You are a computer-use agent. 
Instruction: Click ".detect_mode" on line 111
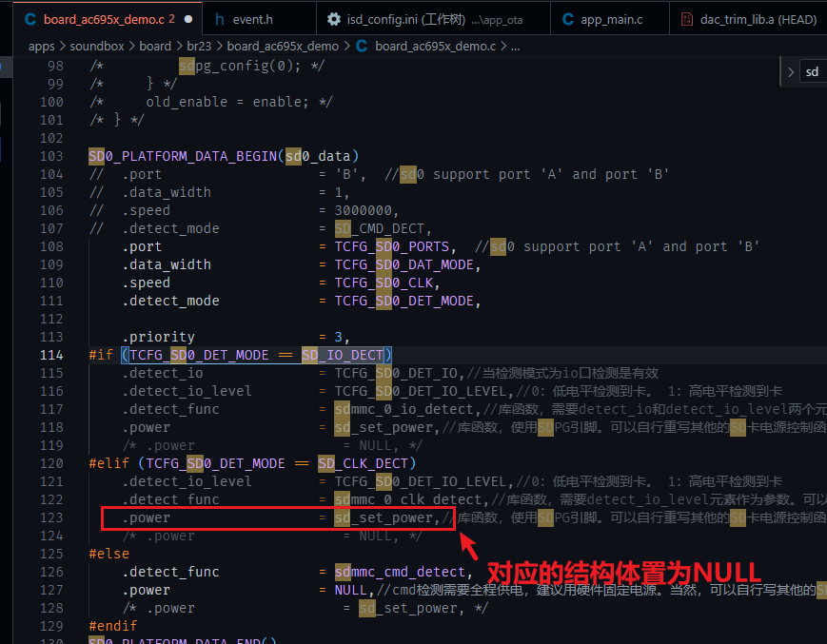click(x=171, y=301)
